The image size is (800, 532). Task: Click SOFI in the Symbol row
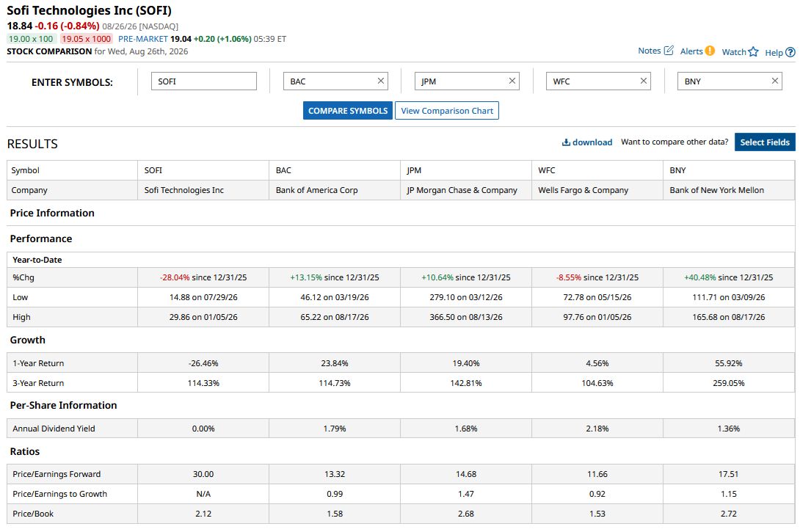(x=153, y=170)
